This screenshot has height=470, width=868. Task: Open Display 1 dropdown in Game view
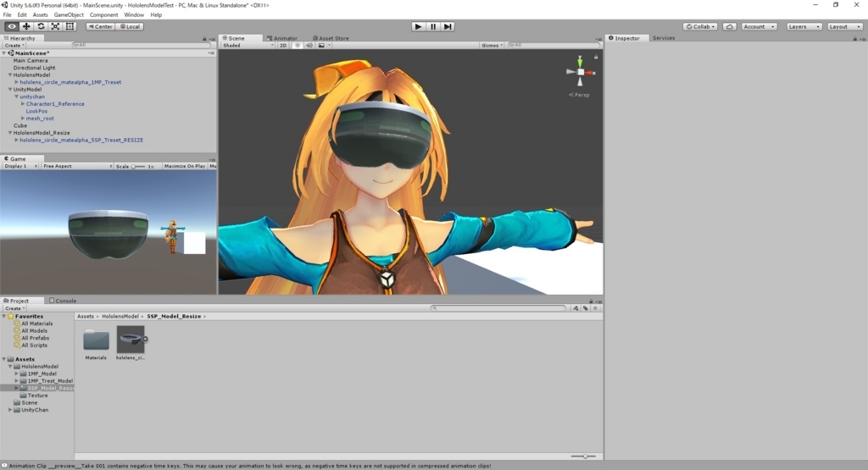coord(20,166)
